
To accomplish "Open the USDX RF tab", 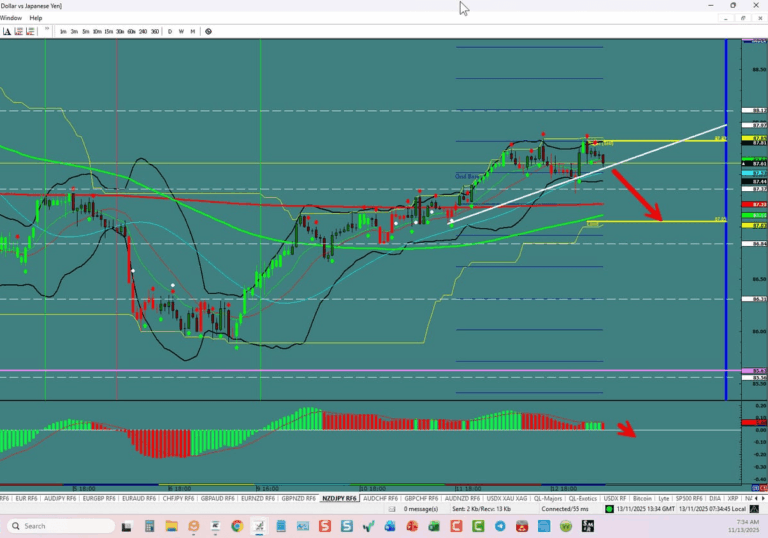I will click(615, 498).
